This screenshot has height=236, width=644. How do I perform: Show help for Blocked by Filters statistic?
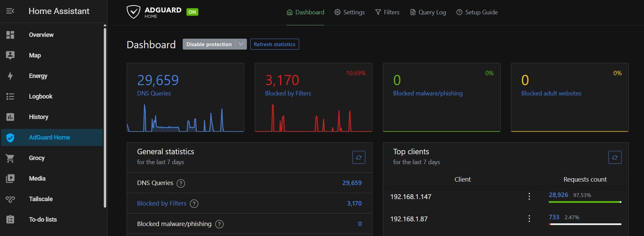coord(194,204)
